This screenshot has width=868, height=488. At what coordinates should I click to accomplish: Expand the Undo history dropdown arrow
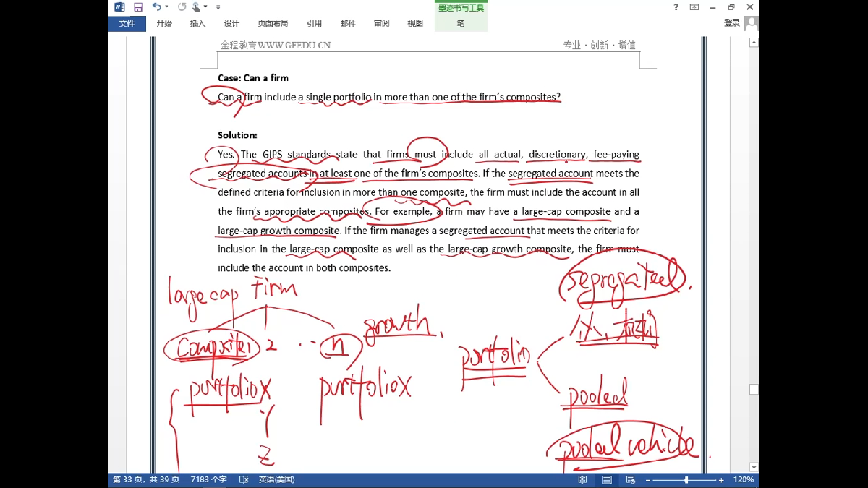tap(167, 7)
